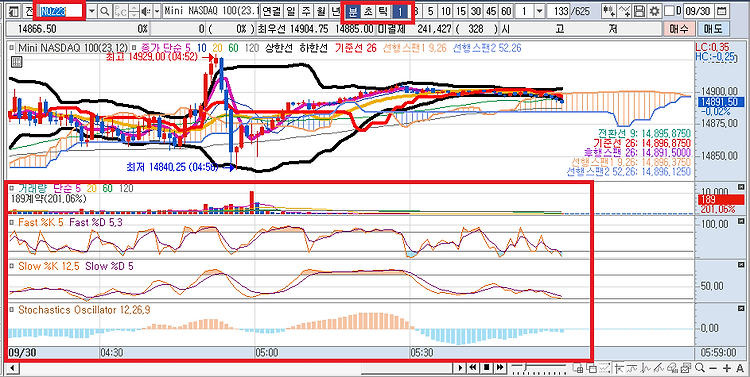Select the 연결 continuous chart button
This screenshot has width=750, height=377.
pos(272,10)
